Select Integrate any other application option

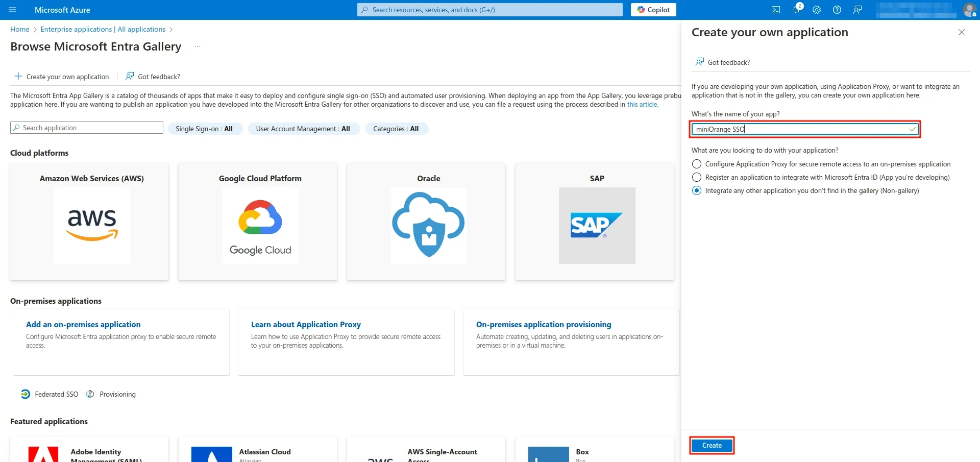(696, 190)
